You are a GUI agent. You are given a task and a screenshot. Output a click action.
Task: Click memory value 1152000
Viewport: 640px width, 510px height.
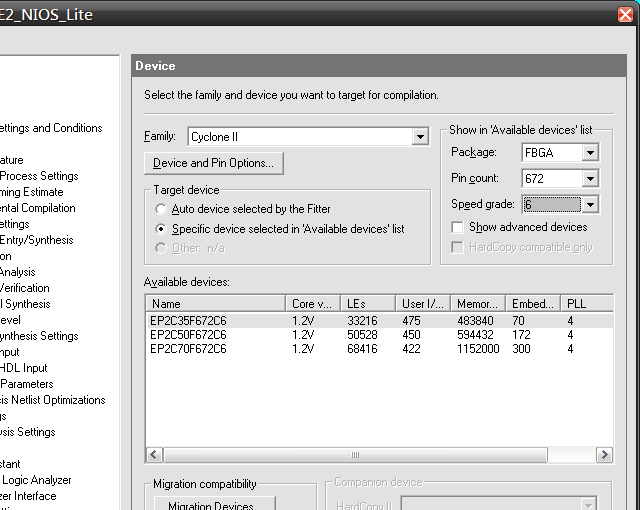(478, 349)
